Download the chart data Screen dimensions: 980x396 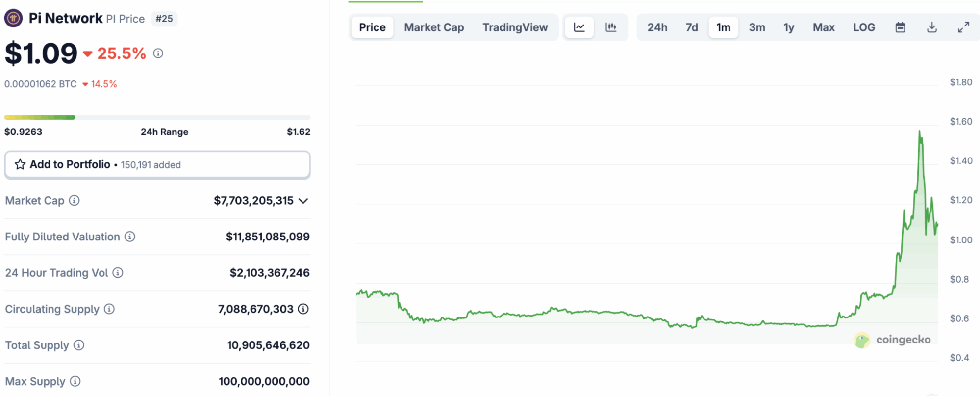pos(931,27)
